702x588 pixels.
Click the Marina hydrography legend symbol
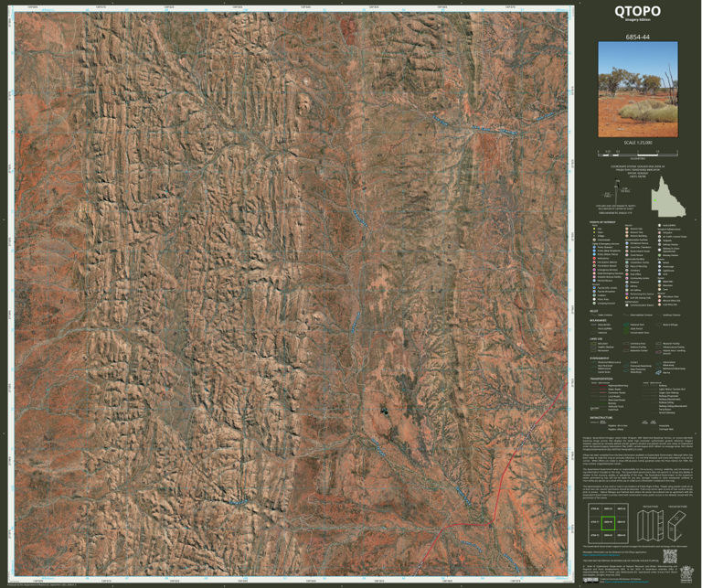[x=658, y=372]
